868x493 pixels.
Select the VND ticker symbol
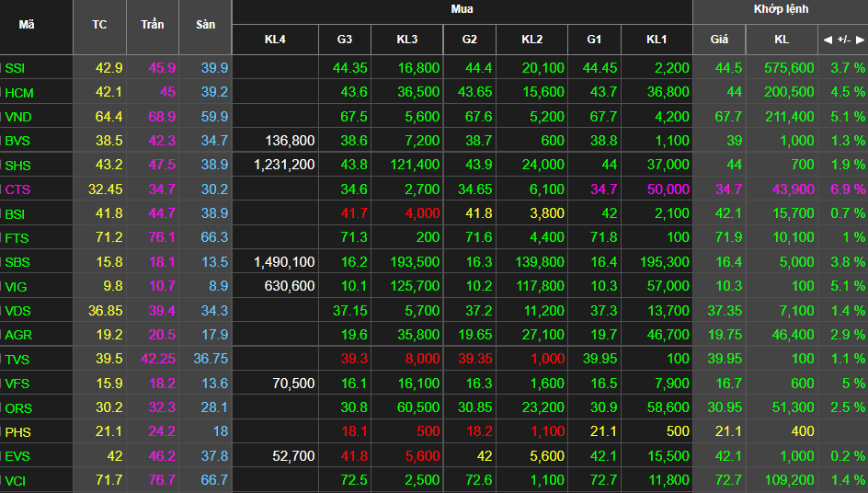[18, 117]
